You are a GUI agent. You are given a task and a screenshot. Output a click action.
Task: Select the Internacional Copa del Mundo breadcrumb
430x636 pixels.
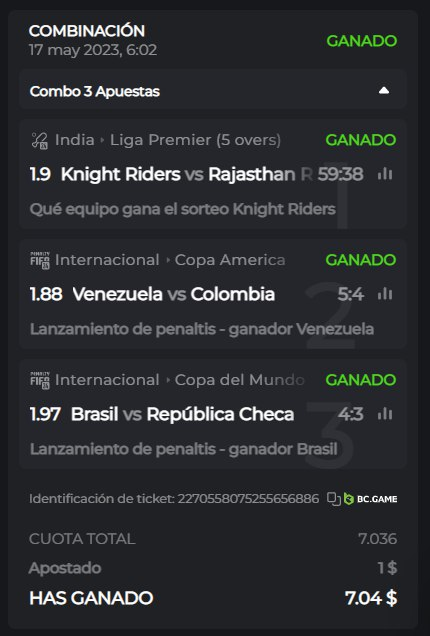(180, 380)
